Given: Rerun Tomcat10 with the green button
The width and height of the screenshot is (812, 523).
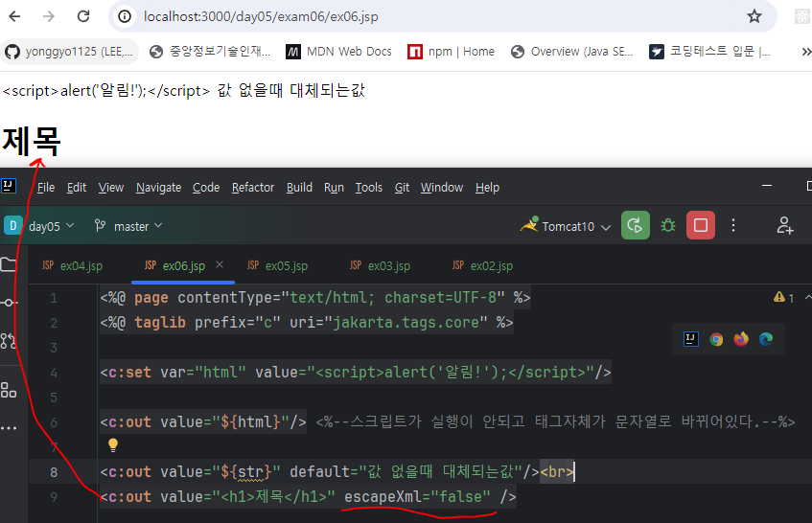Looking at the screenshot, I should point(636,225).
